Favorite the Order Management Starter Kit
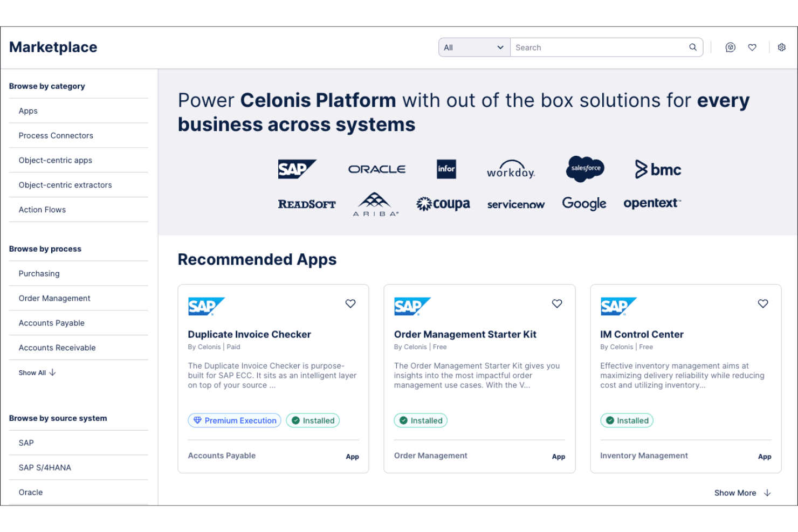The image size is (798, 532). 557,303
